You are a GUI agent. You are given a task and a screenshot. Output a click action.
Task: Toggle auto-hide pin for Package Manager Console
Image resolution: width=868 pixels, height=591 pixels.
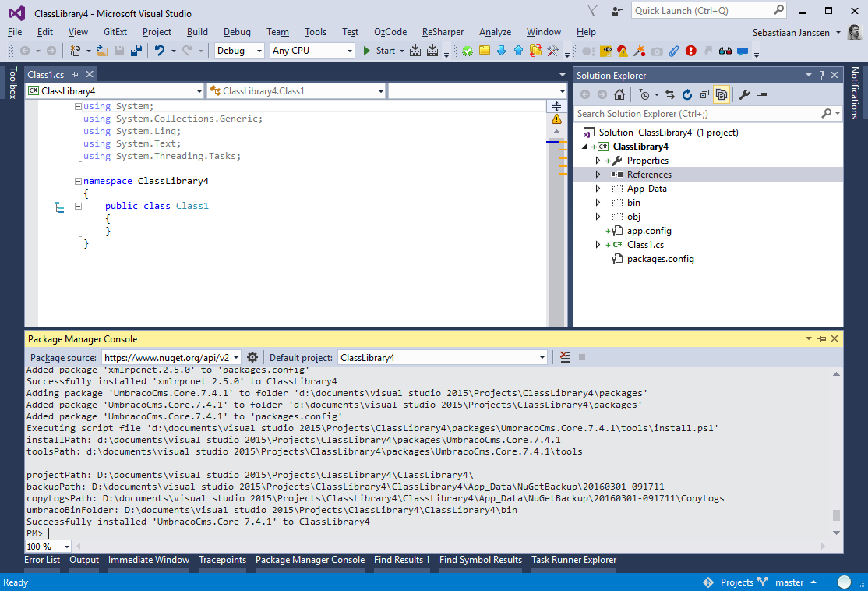tap(821, 338)
